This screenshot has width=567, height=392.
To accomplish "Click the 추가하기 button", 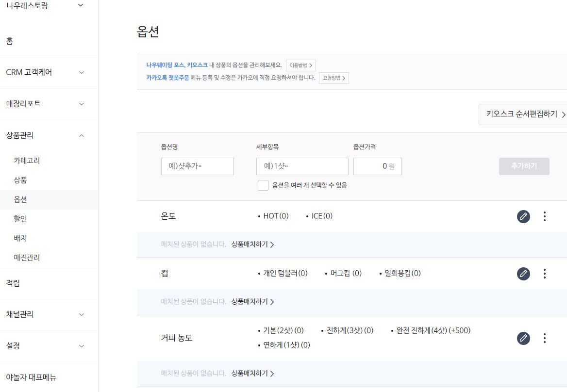I will [524, 166].
